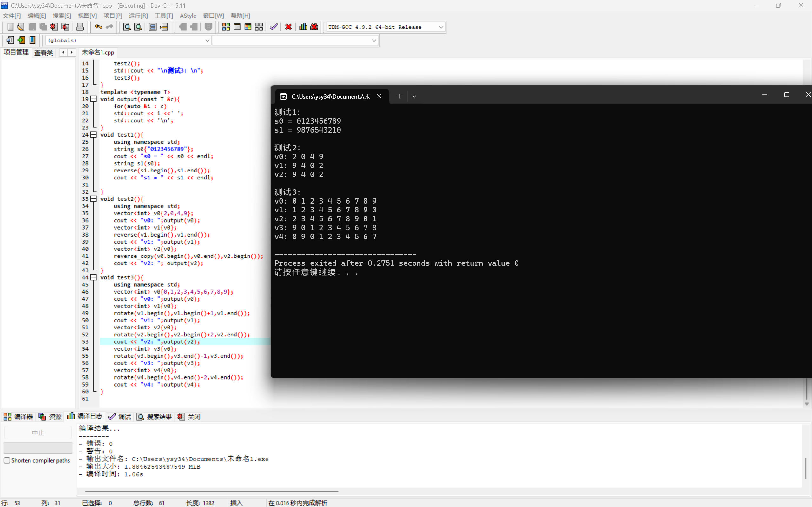Expand the (globals) scope dropdown
This screenshot has height=507, width=812.
tap(207, 41)
